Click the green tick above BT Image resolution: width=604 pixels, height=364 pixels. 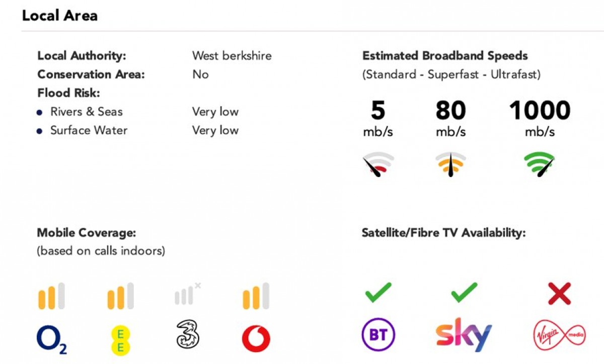(x=379, y=293)
